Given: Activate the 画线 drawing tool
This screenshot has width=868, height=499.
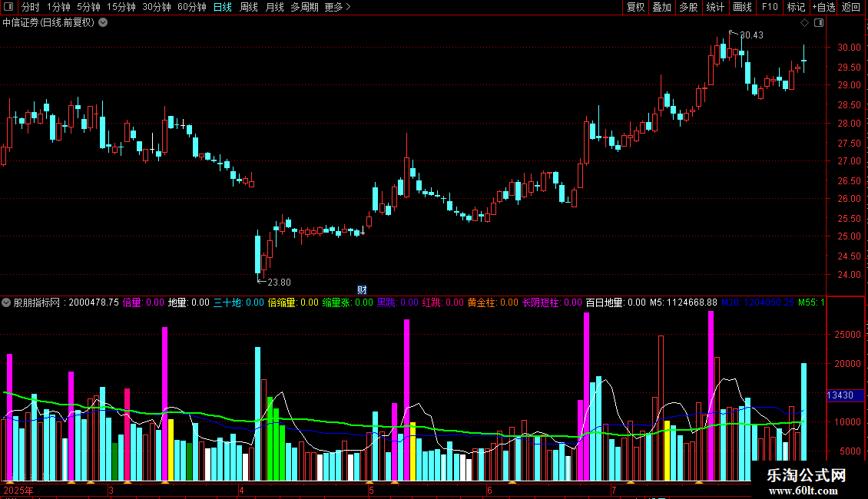Looking at the screenshot, I should coord(742,7).
